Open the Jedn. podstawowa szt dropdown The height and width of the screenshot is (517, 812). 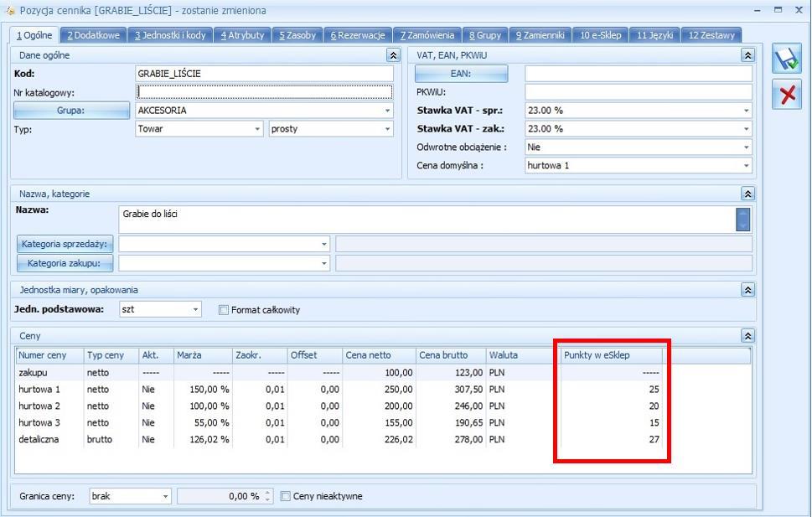[195, 309]
